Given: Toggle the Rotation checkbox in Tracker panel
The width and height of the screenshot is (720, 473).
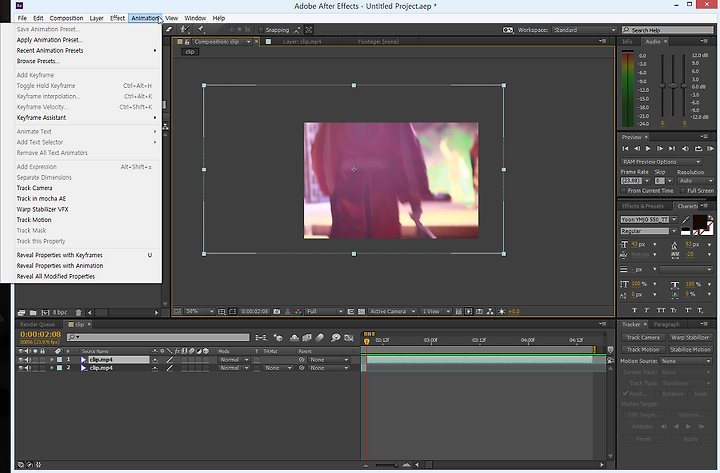Looking at the screenshot, I should tap(658, 394).
